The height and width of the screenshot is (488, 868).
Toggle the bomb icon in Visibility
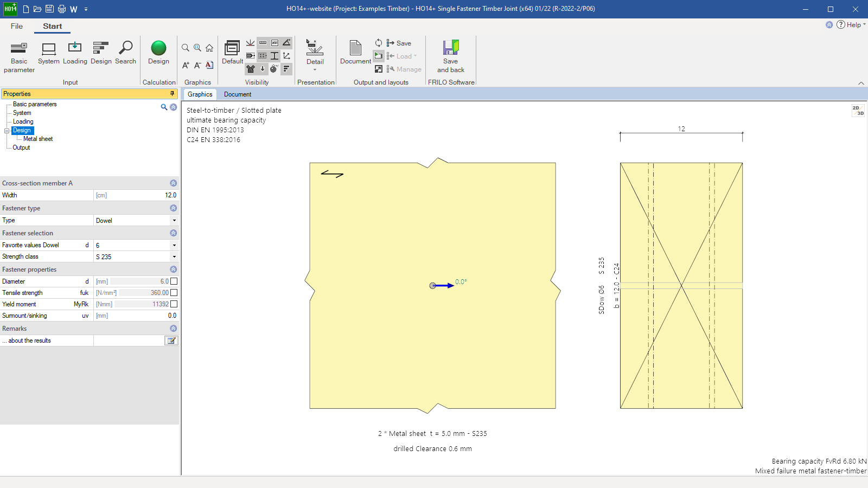(x=274, y=69)
